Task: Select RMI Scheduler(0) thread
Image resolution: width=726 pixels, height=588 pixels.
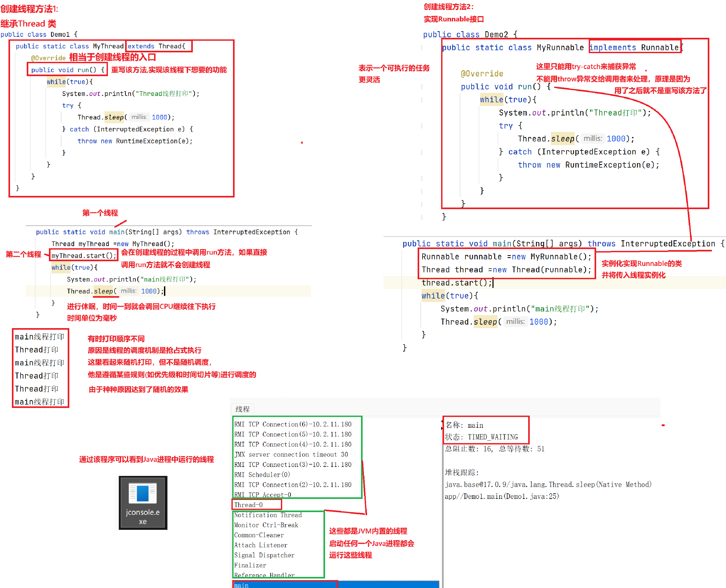Action: click(262, 475)
